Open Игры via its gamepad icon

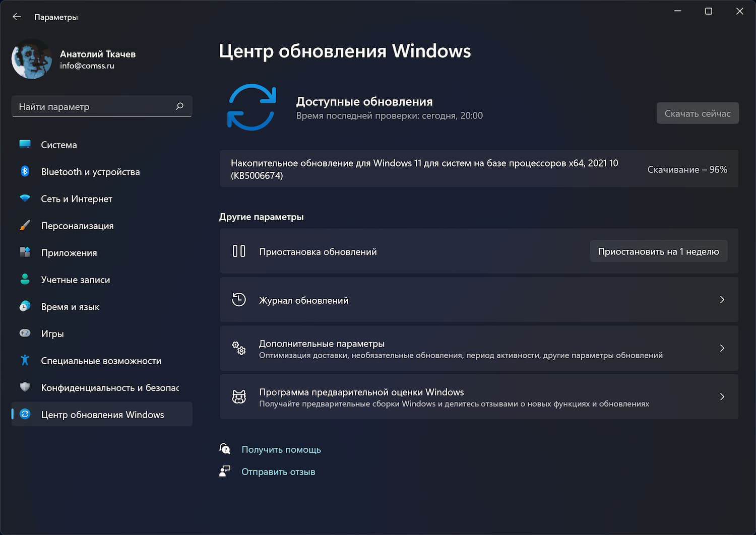pyautogui.click(x=25, y=333)
